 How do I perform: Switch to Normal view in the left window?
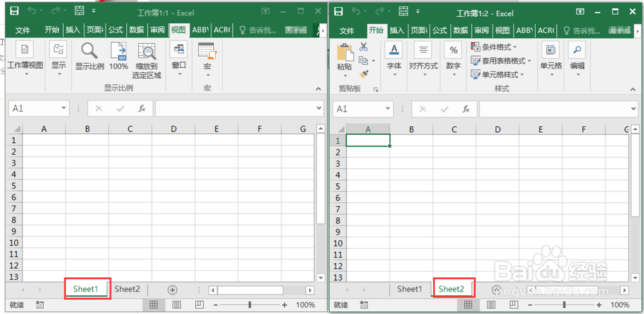154,304
